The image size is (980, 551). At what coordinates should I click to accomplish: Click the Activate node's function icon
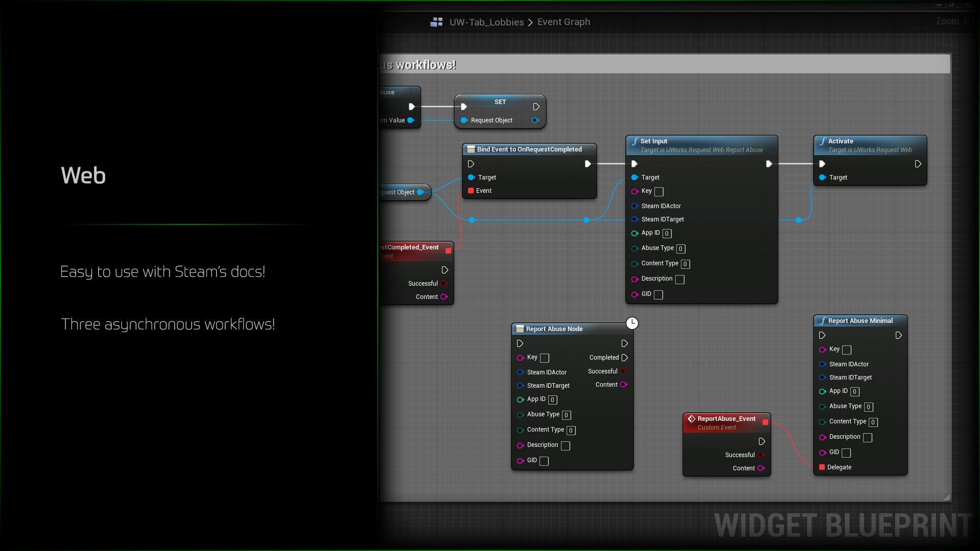click(824, 141)
